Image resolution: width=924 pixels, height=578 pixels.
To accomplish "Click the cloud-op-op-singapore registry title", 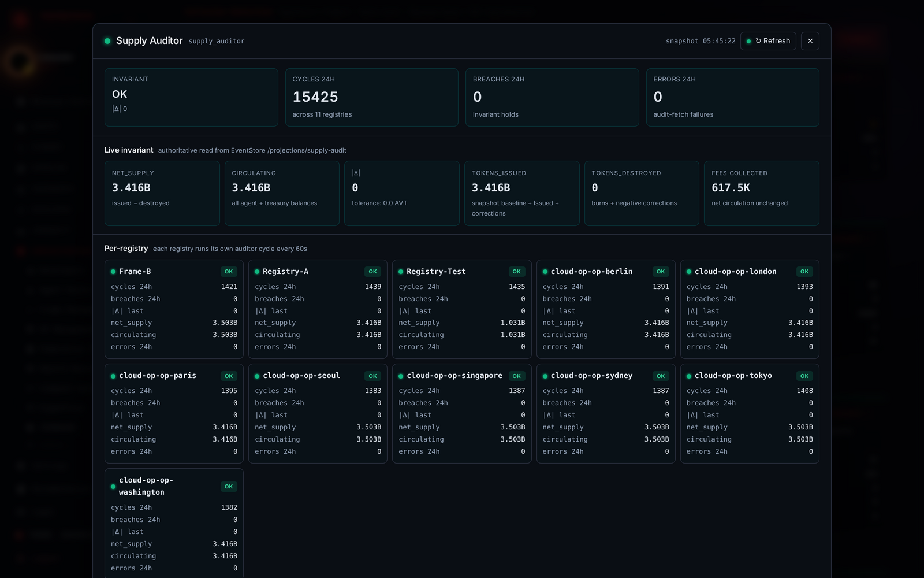I will pyautogui.click(x=454, y=376).
